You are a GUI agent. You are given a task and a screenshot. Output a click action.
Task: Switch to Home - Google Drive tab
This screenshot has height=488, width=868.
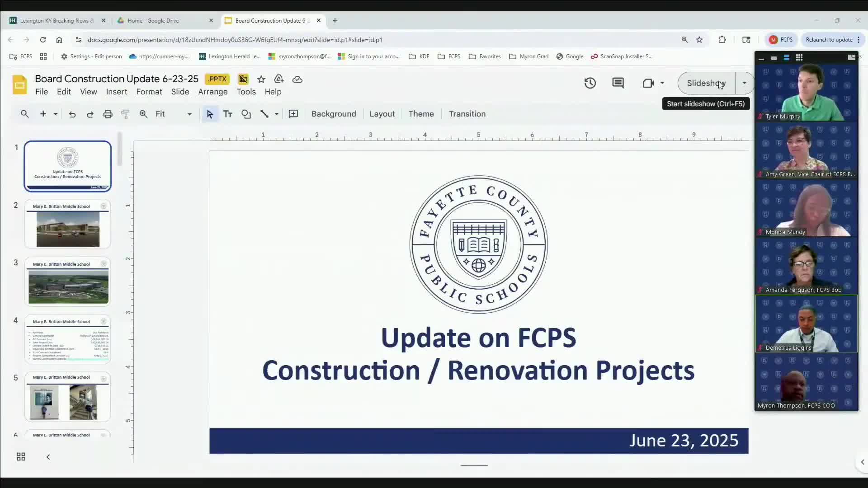154,20
